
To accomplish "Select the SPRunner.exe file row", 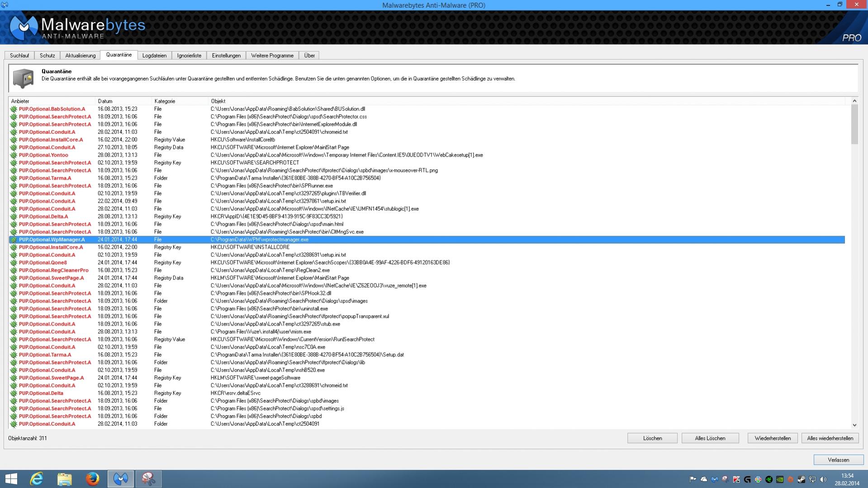I will click(427, 186).
